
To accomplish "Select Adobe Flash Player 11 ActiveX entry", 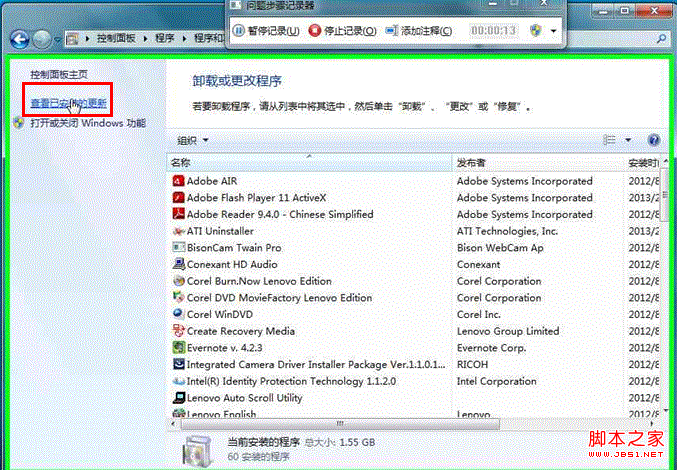I will pos(256,198).
